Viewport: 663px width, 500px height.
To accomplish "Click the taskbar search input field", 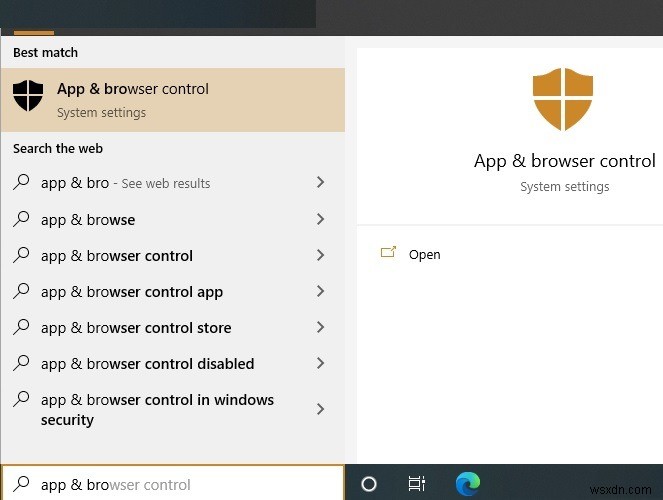I will [173, 483].
